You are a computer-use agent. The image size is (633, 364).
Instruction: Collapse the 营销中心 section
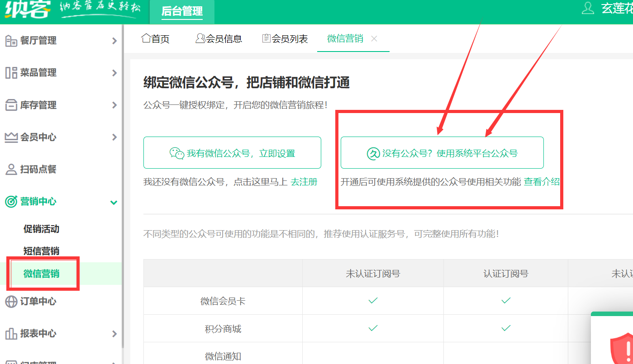pyautogui.click(x=114, y=202)
